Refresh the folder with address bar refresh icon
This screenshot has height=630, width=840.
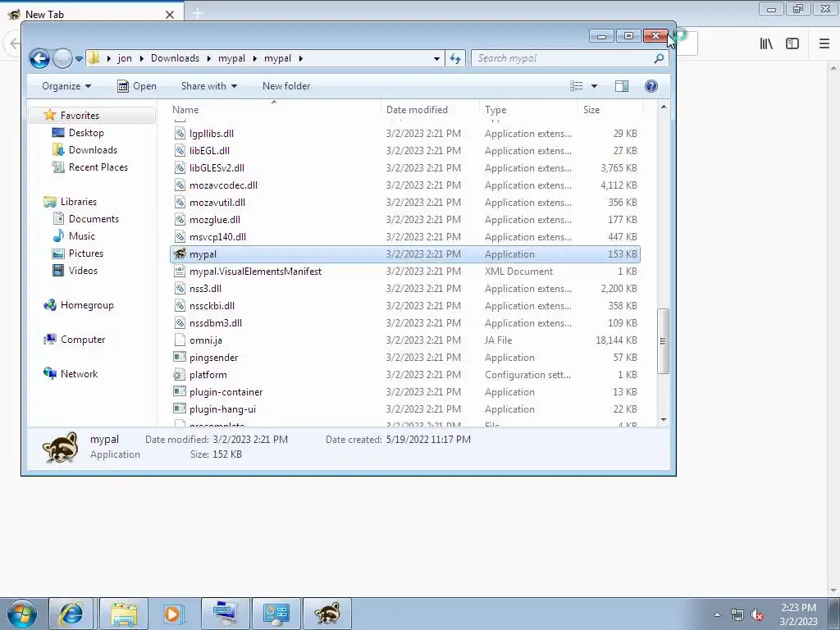[x=455, y=58]
